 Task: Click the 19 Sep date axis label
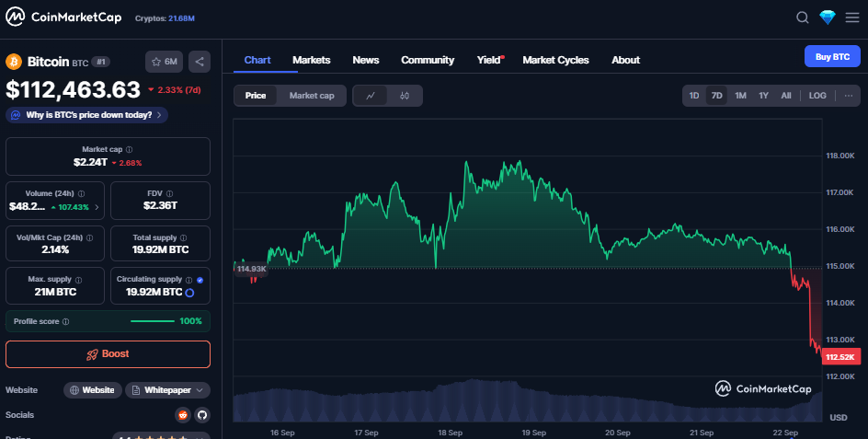point(533,433)
